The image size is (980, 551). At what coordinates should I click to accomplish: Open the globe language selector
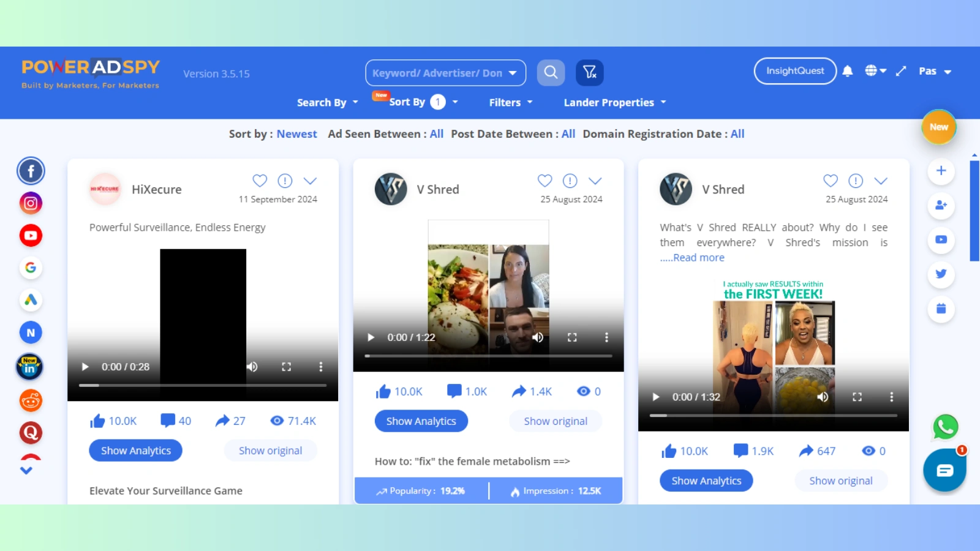click(876, 71)
